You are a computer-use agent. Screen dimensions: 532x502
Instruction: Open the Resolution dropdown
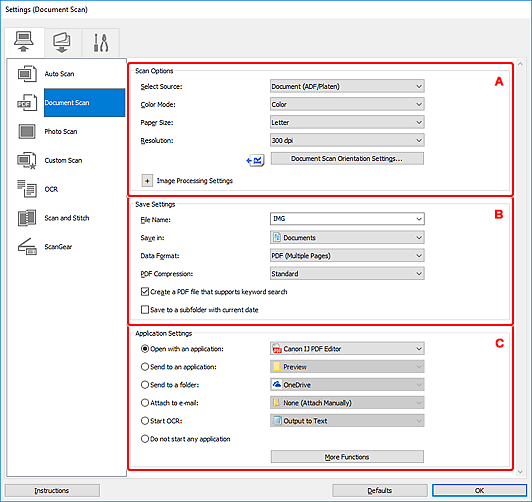point(347,140)
